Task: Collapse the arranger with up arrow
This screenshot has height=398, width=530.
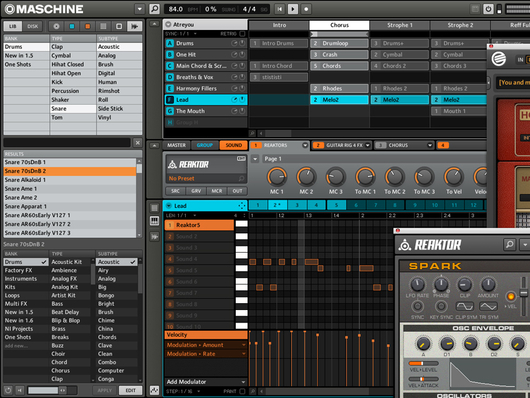Action: click(x=154, y=24)
